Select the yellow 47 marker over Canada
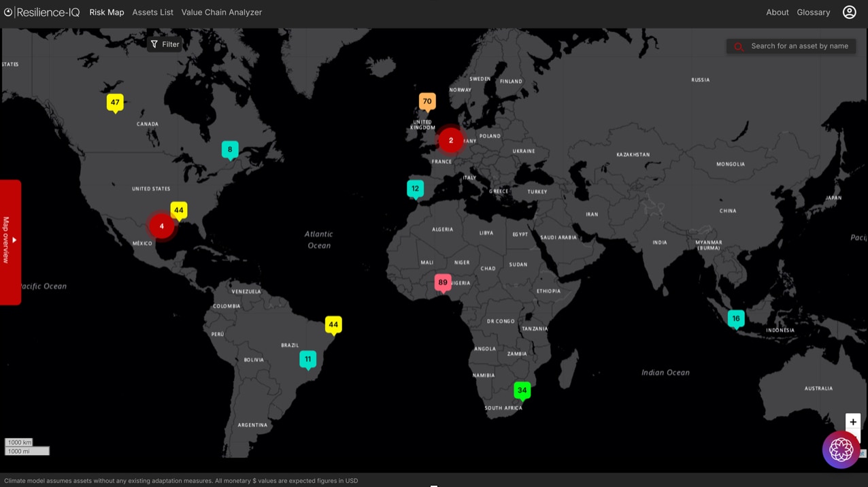 115,103
